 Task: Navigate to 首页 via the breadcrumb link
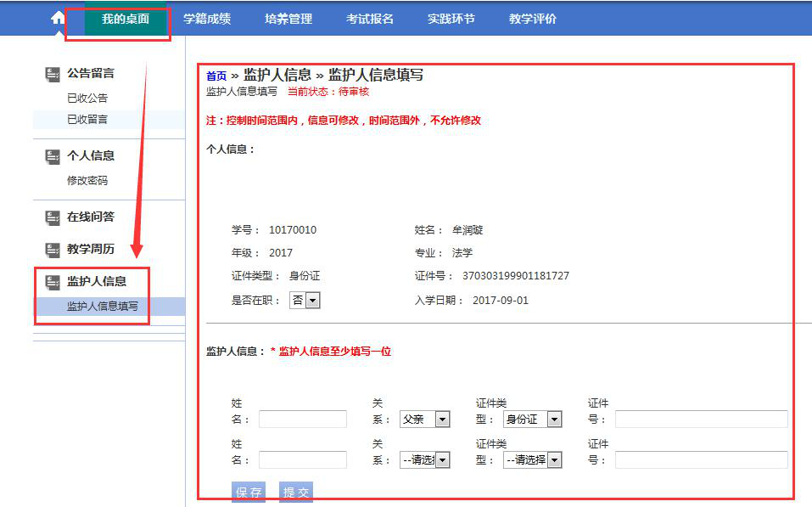point(215,75)
